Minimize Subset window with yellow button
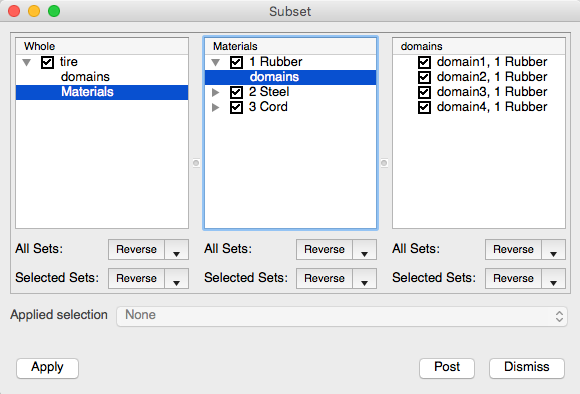The image size is (580, 394). pyautogui.click(x=34, y=11)
